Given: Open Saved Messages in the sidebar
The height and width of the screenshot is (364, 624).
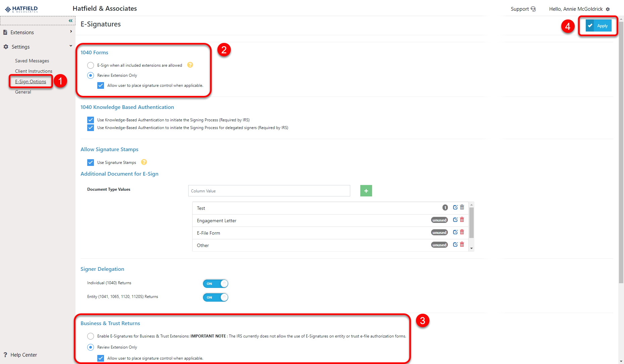Looking at the screenshot, I should 32,61.
